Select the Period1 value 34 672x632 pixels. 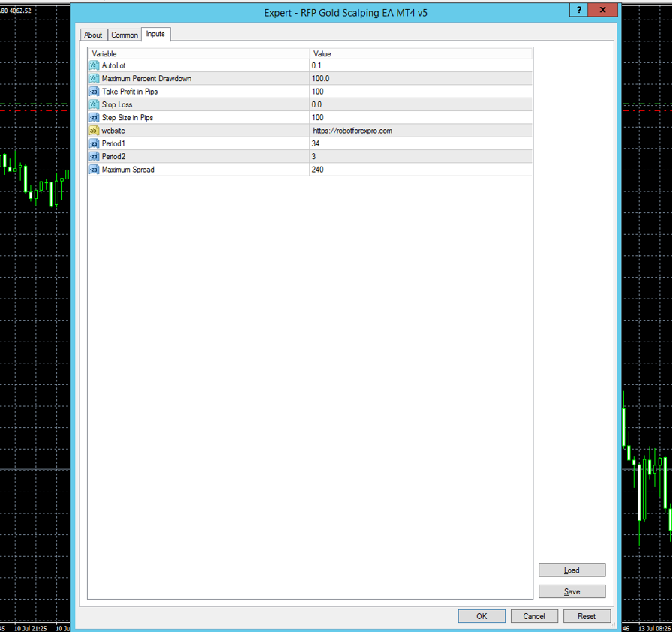[421, 143]
